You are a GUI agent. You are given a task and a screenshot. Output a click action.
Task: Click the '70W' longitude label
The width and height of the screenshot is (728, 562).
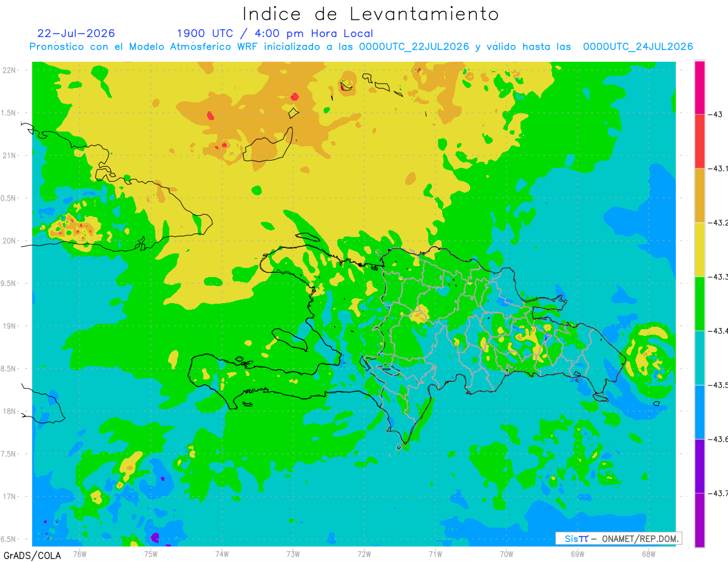tap(506, 553)
